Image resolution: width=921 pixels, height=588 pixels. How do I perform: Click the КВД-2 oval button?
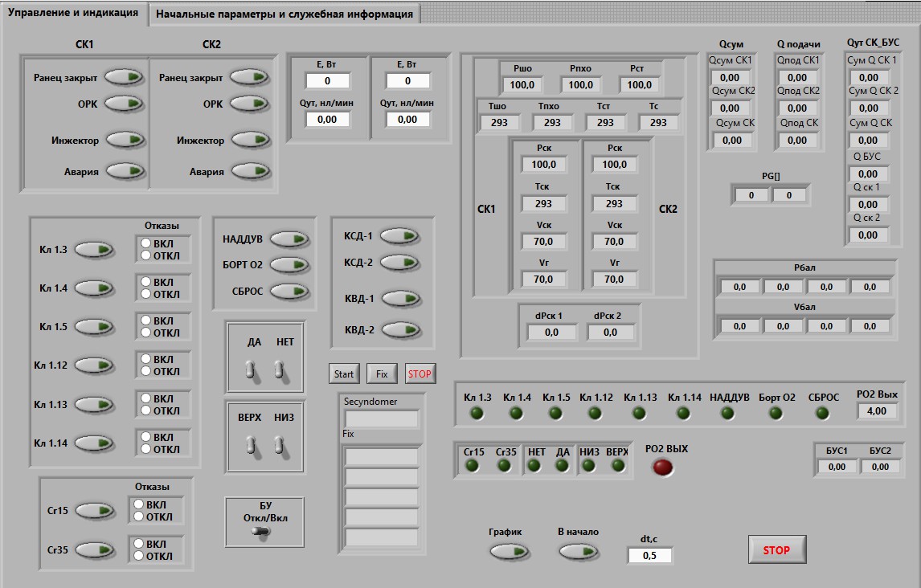(399, 329)
